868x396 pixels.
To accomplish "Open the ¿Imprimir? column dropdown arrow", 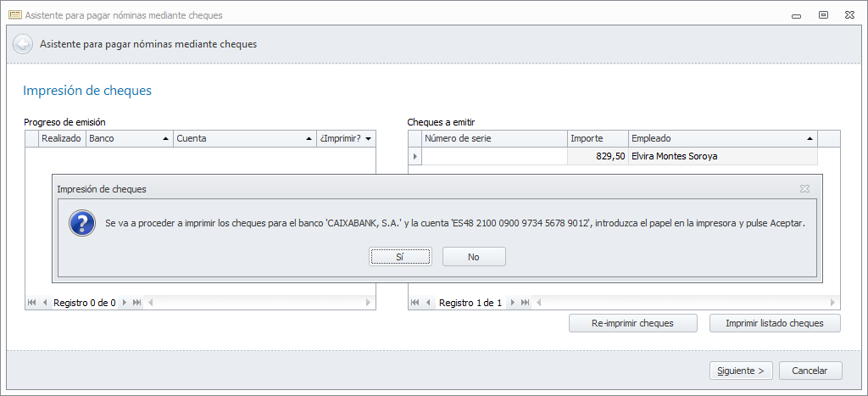I will pyautogui.click(x=368, y=139).
